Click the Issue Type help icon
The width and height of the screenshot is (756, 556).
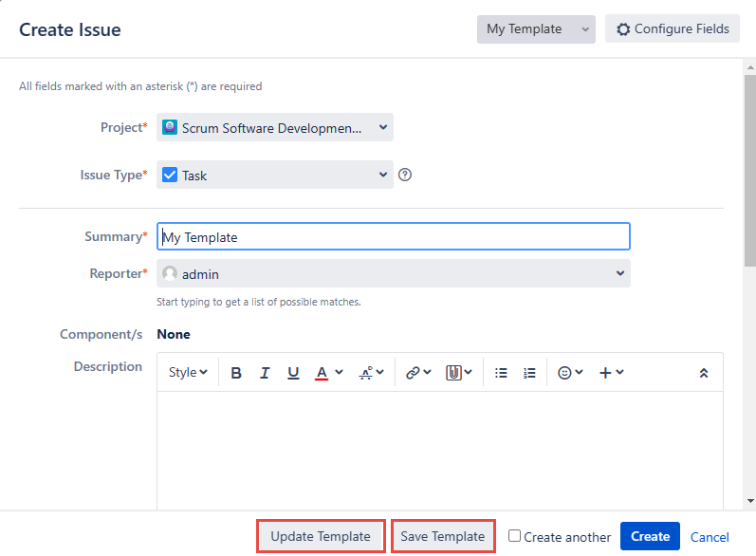(x=405, y=175)
